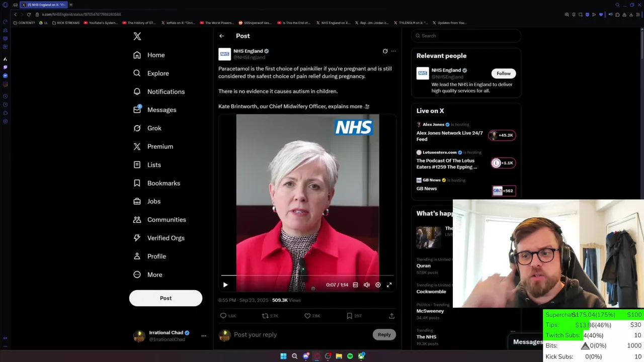Open Windows Start menu
This screenshot has width=644, height=362.
(283, 356)
